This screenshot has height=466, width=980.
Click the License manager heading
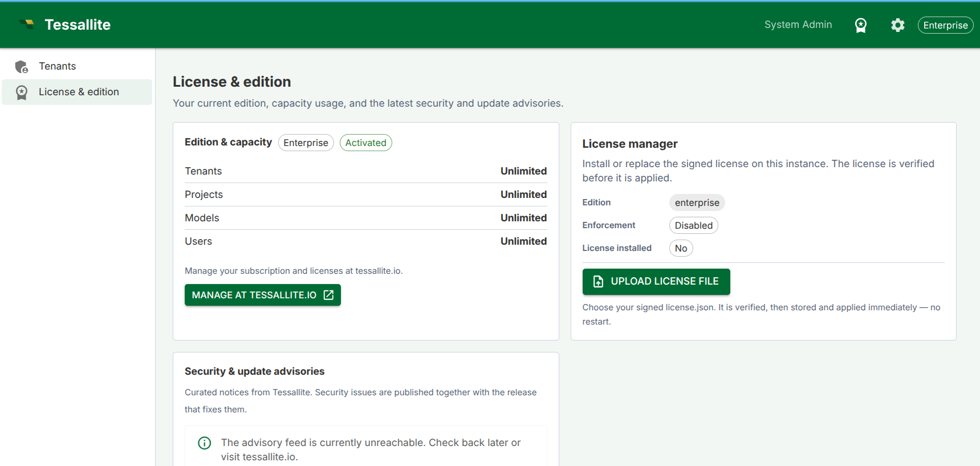630,144
